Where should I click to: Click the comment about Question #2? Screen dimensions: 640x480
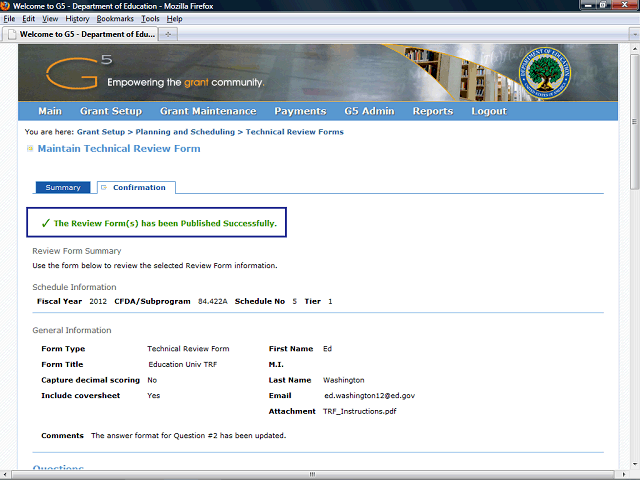click(188, 436)
